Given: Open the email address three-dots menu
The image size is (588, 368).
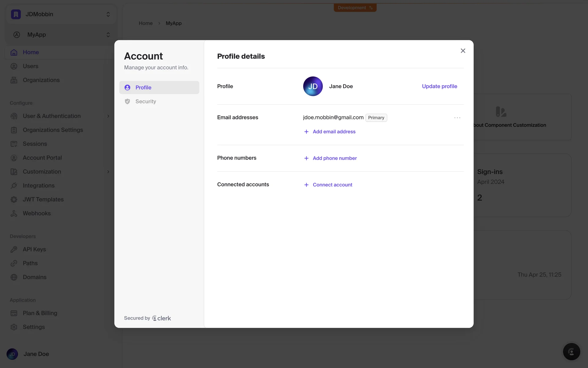Looking at the screenshot, I should [457, 118].
